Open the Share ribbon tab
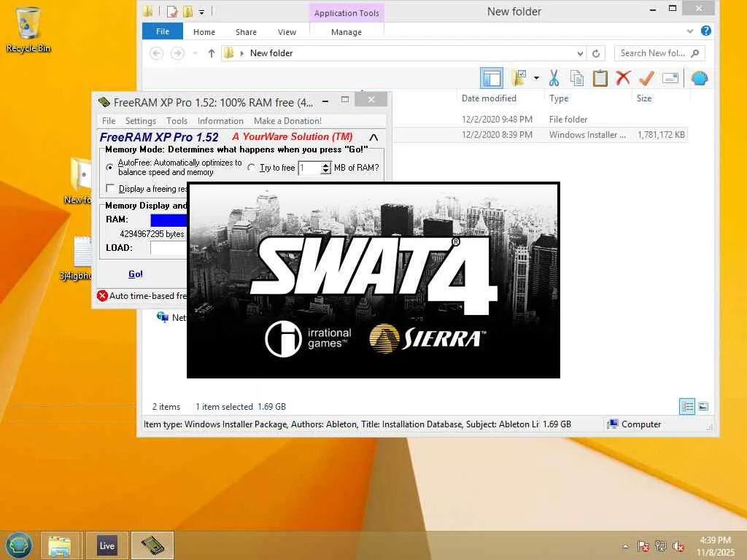Screen dimensions: 747x560 [246, 32]
